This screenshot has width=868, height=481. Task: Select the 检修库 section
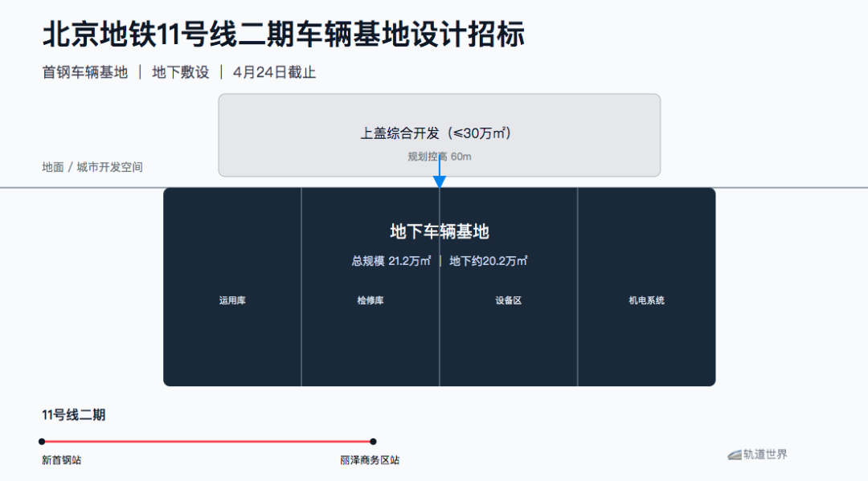371,300
